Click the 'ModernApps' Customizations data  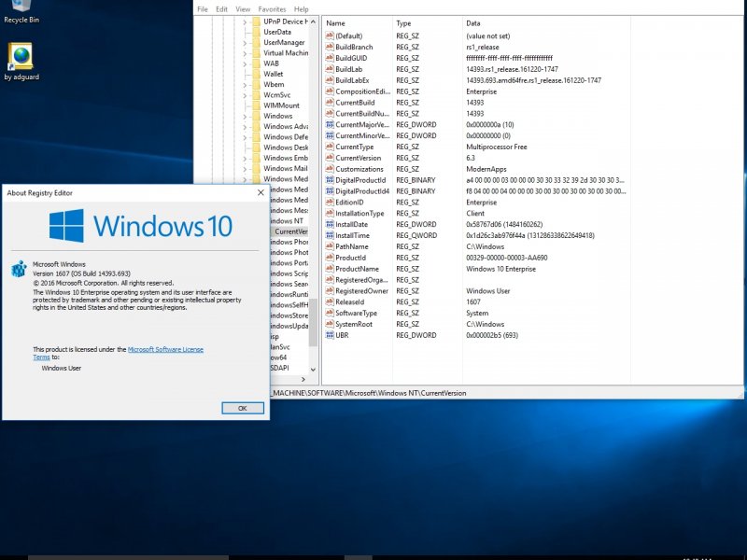486,169
